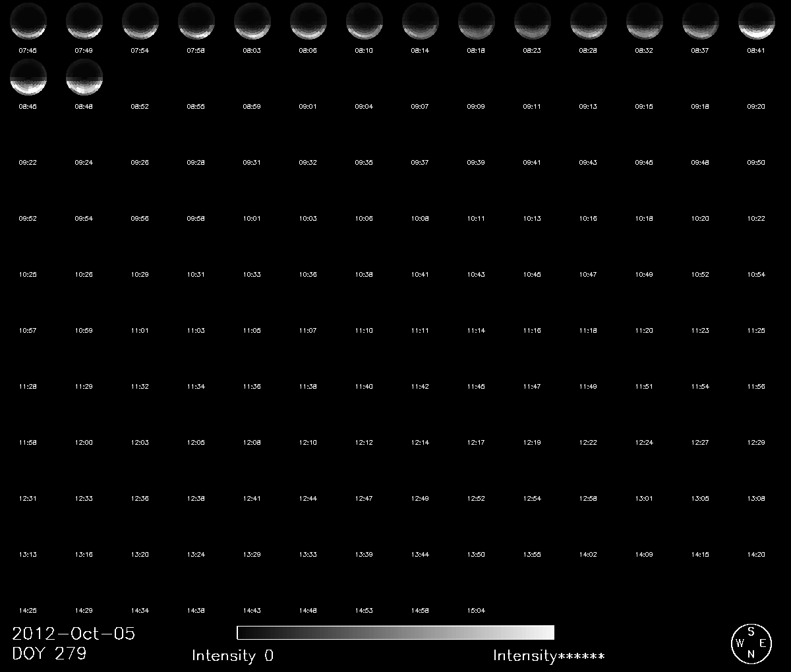The width and height of the screenshot is (791, 672).
Task: Select the 08:59 time label
Action: tap(252, 106)
